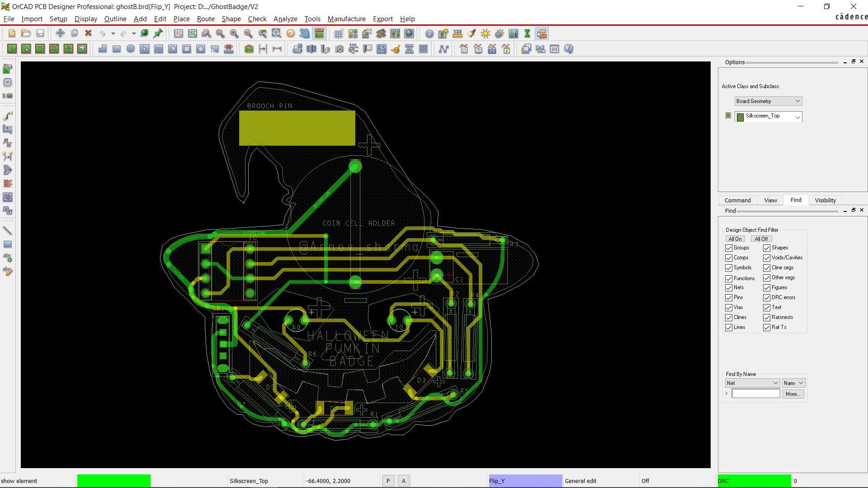Open the Find By Name Net dropdown

[752, 383]
